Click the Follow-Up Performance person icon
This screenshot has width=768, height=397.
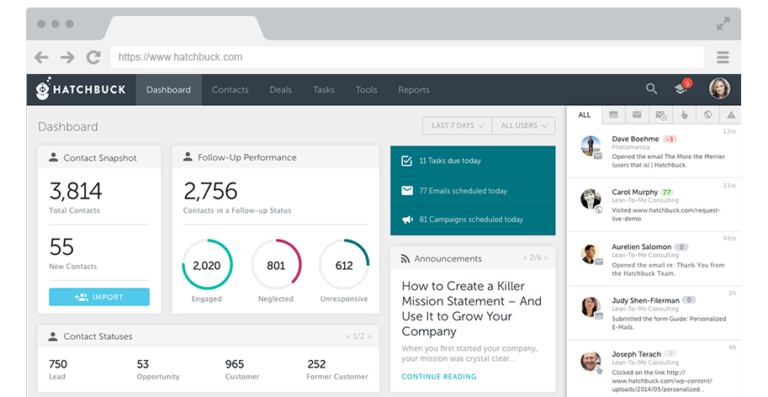188,157
